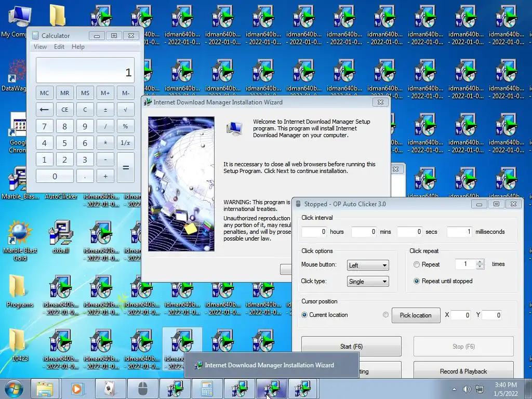Click the network tray icon
The image size is (532, 399).
click(x=480, y=389)
